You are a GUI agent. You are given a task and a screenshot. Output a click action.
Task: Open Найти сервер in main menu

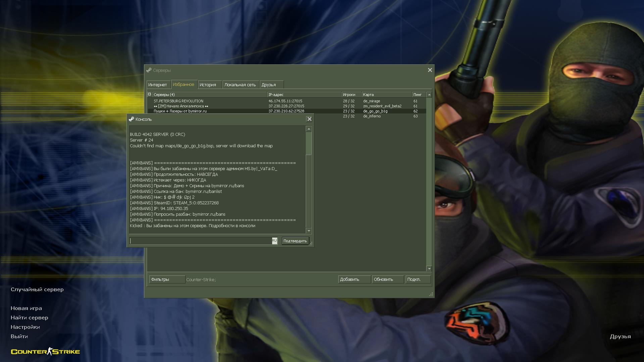[29, 317]
